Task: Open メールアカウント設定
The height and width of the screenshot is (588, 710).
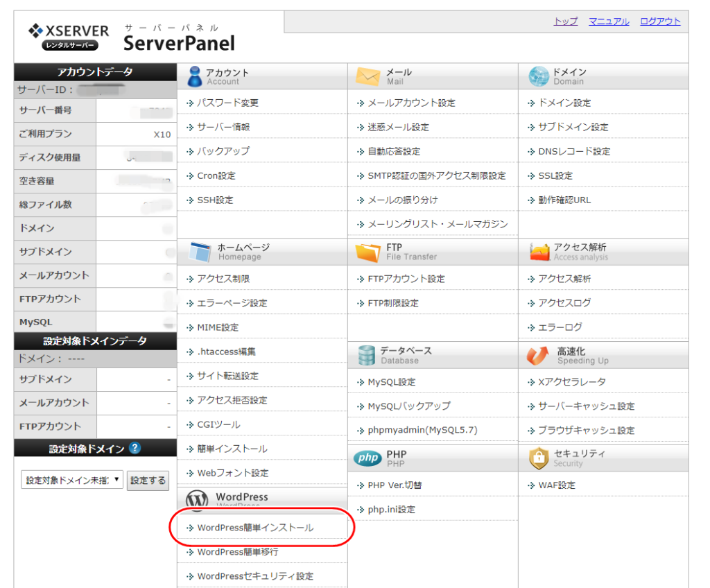Action: [x=411, y=103]
